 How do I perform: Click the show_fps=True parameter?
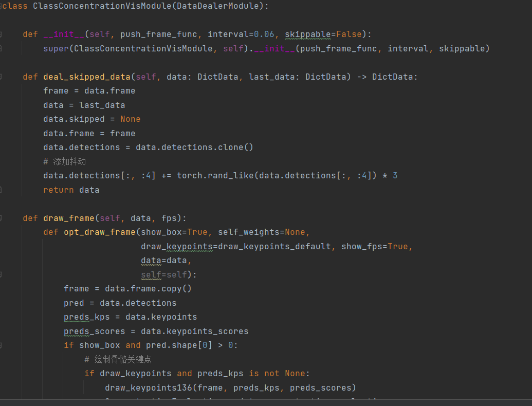coord(375,247)
